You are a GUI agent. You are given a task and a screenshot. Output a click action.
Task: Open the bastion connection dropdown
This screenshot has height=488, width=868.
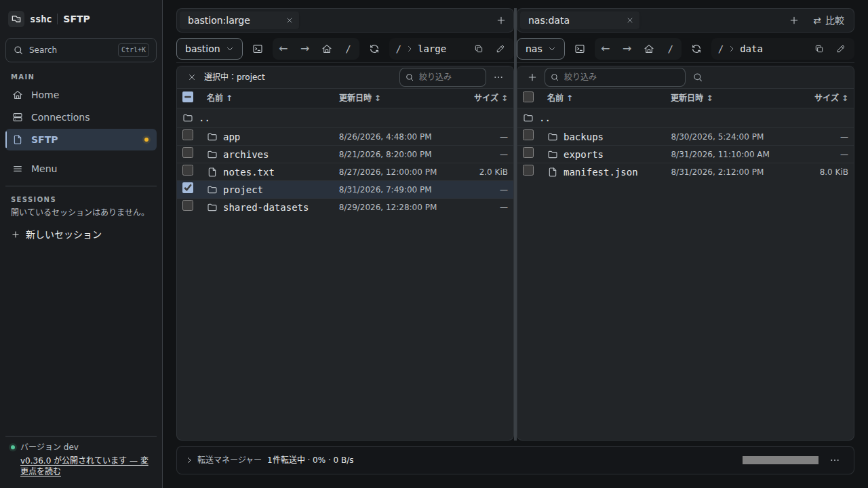[x=210, y=49]
